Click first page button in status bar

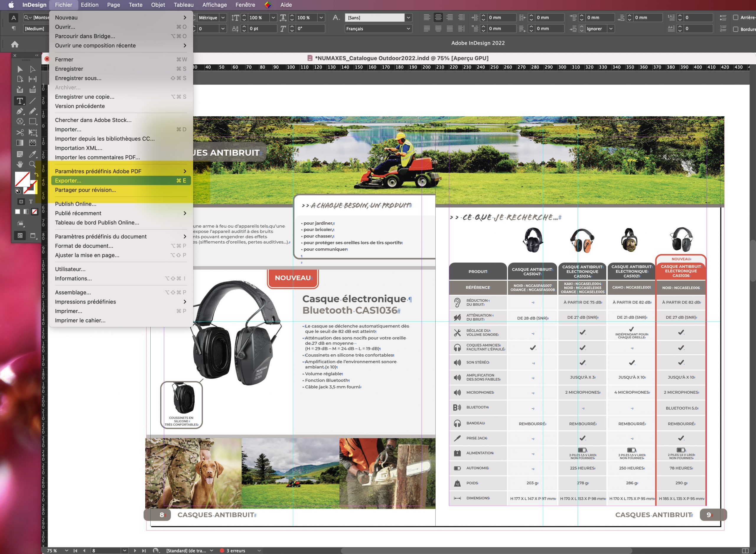click(75, 550)
